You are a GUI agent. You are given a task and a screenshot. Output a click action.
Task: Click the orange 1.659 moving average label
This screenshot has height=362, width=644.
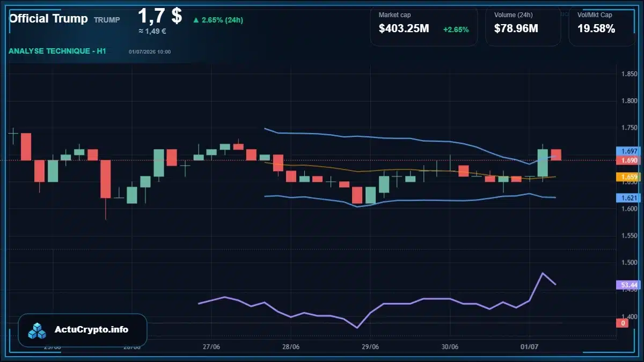point(627,176)
